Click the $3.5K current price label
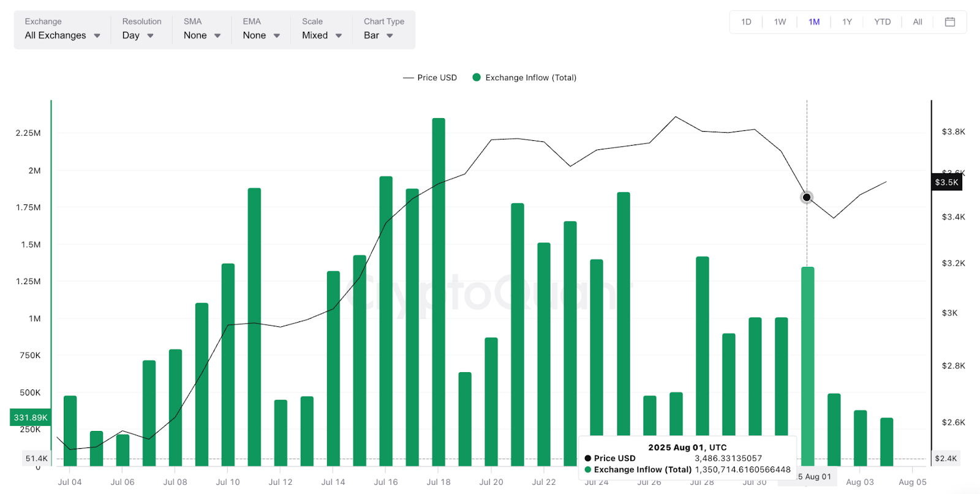 [x=946, y=182]
